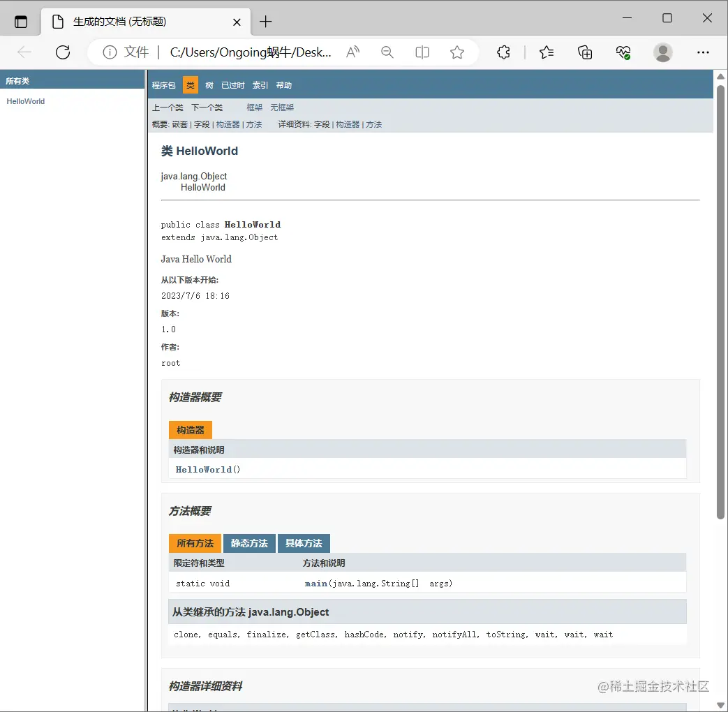
Task: Click the static void cell
Action: click(203, 584)
